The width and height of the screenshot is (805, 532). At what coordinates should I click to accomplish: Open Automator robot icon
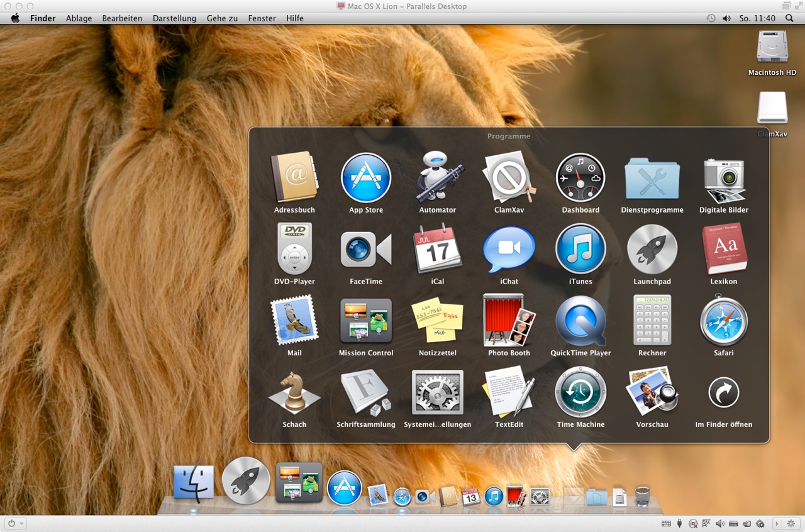(438, 177)
